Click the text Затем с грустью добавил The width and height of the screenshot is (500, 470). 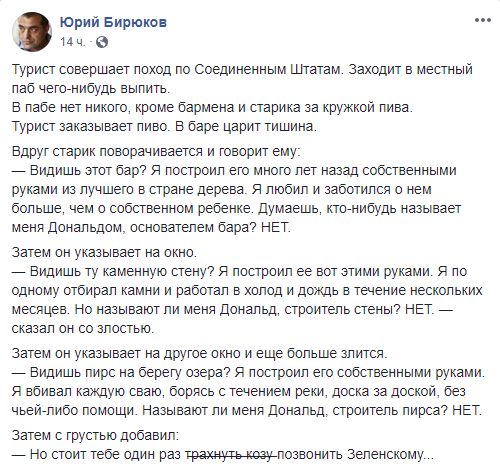point(95,435)
